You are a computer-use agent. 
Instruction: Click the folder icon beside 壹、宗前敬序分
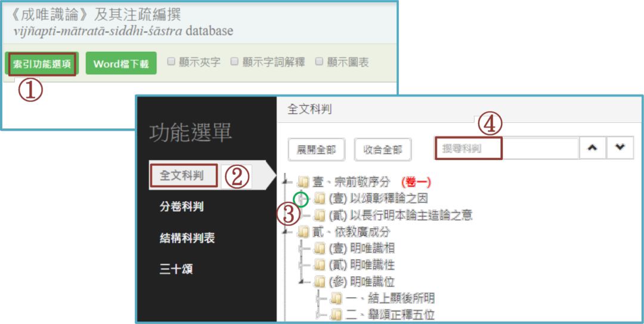(x=303, y=181)
